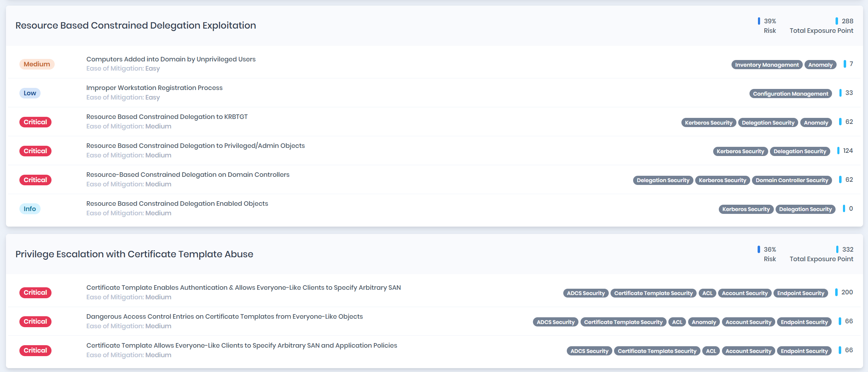The height and width of the screenshot is (372, 868).
Task: Click the 200 exposure point count
Action: click(846, 293)
